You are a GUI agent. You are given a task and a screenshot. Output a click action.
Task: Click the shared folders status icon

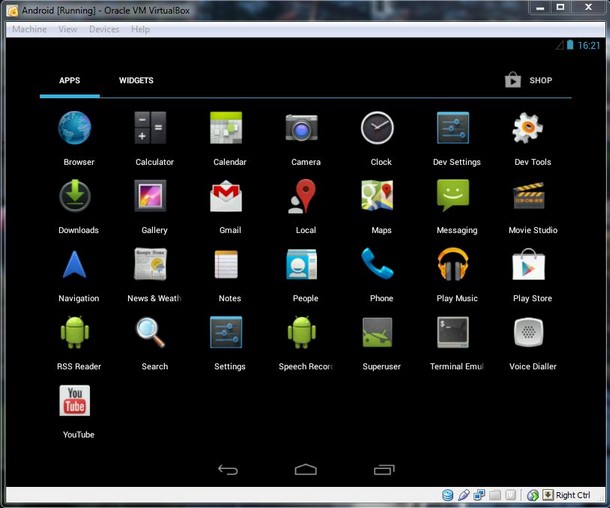[x=495, y=495]
